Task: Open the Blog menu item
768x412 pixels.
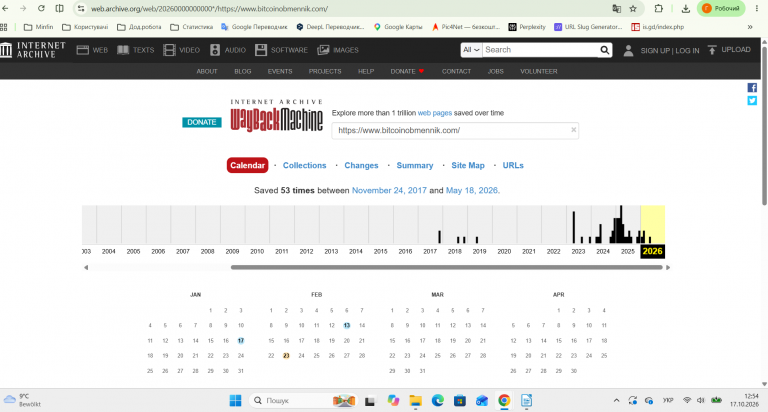Action: click(x=242, y=72)
